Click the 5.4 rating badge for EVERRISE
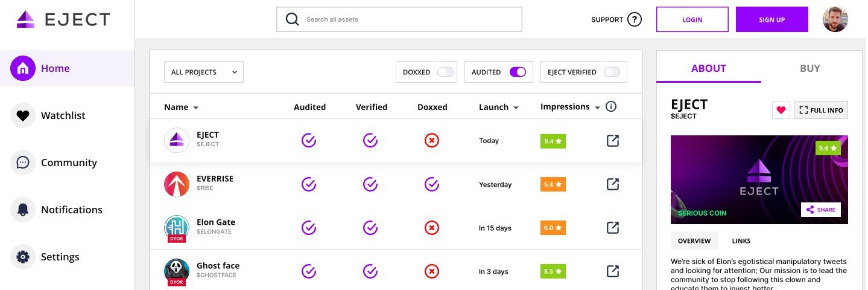The height and width of the screenshot is (290, 868). pyautogui.click(x=553, y=184)
